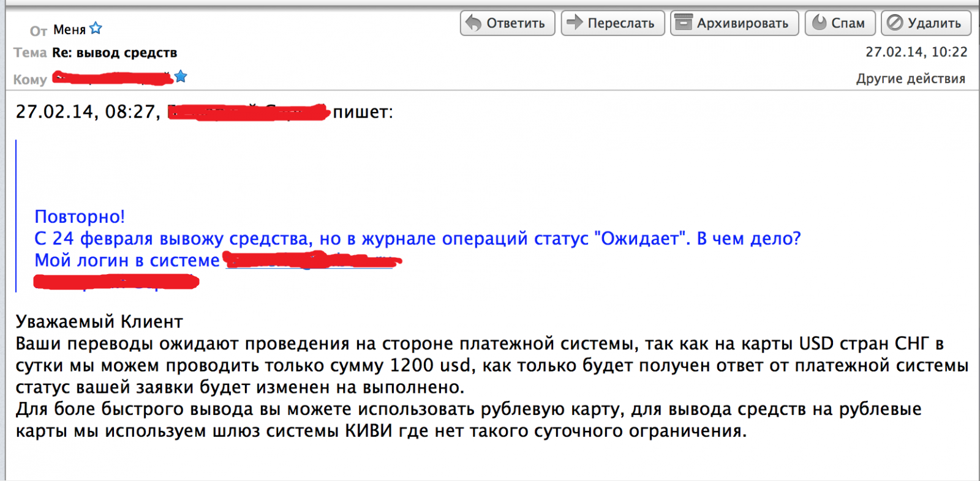Click the sender name Меня
The image size is (980, 481).
(x=69, y=30)
